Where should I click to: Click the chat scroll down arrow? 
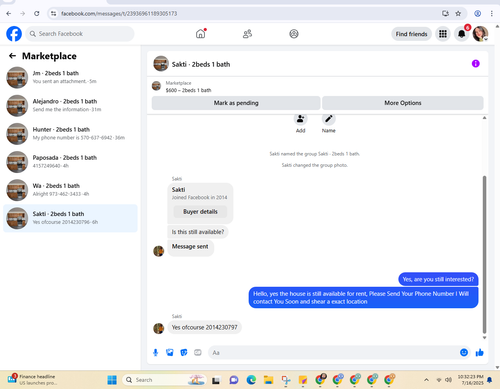(x=484, y=338)
